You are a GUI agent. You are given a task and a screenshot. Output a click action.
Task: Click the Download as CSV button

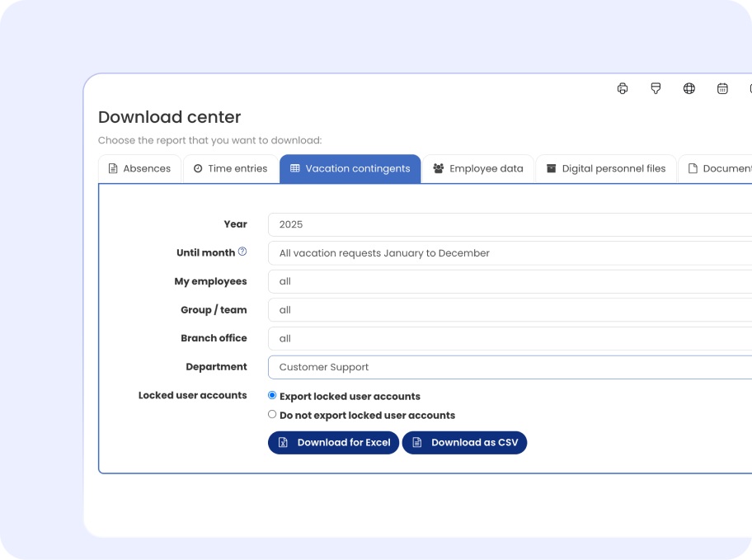[x=464, y=442]
